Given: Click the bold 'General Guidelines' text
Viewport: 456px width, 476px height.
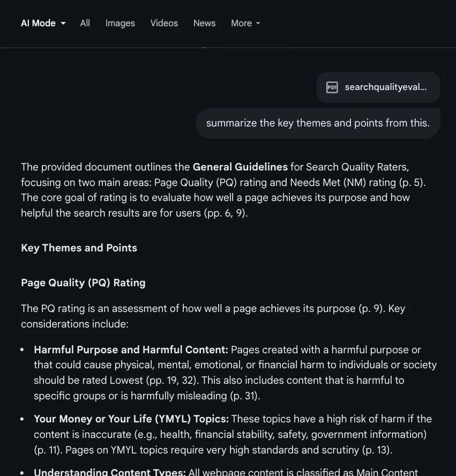Looking at the screenshot, I should [x=240, y=167].
